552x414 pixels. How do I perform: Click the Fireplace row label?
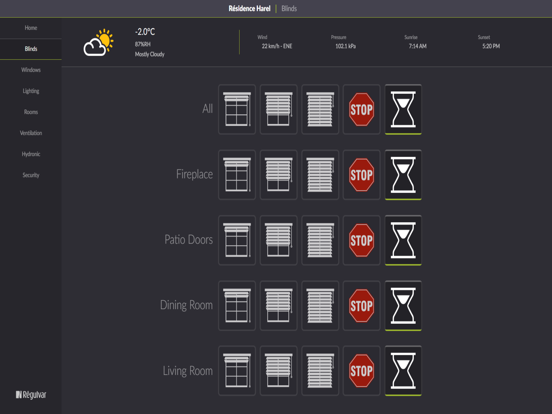point(194,174)
